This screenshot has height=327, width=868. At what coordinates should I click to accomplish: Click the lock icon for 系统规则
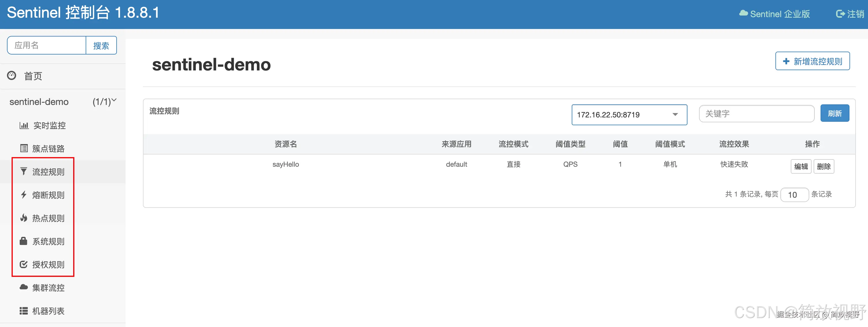[x=23, y=241]
